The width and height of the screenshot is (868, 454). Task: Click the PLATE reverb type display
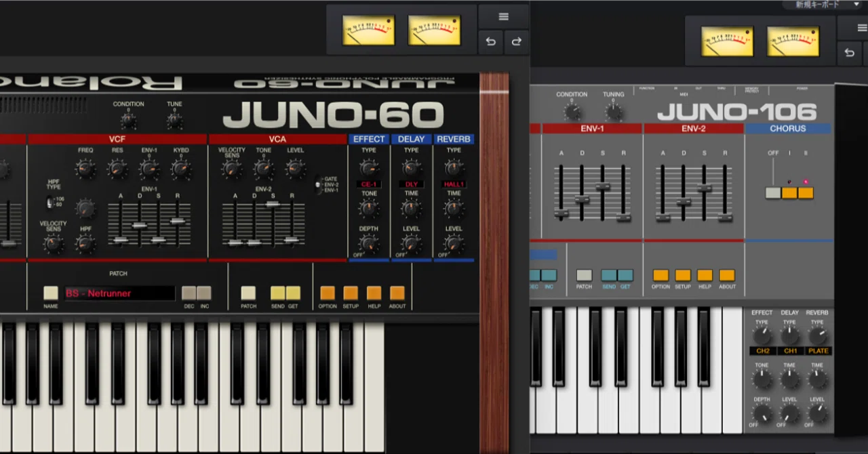(818, 351)
